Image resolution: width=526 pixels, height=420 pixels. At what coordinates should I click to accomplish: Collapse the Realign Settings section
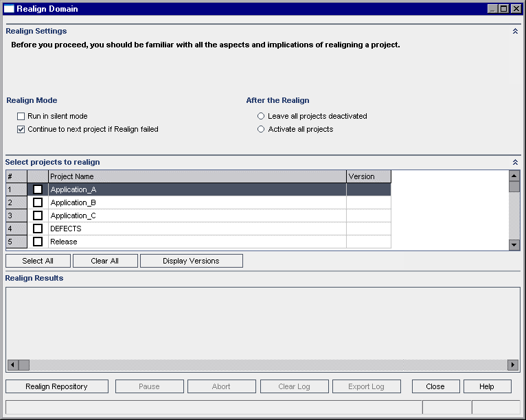coord(515,31)
